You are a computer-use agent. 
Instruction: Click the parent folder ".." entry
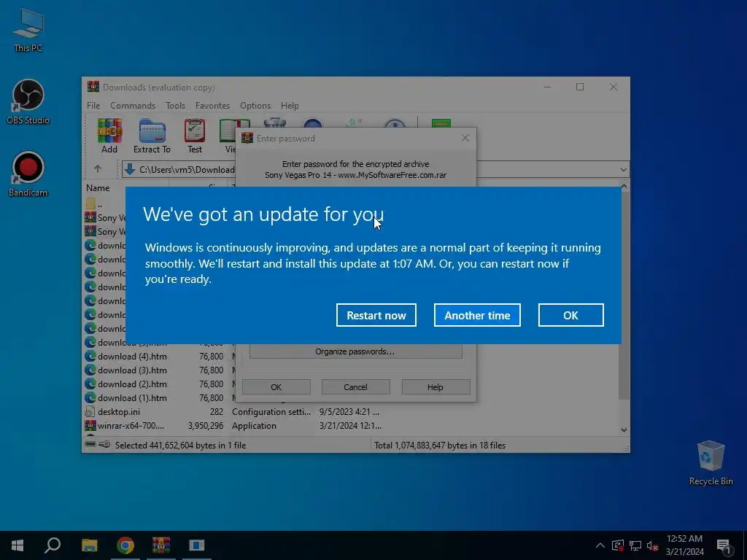tap(94, 204)
